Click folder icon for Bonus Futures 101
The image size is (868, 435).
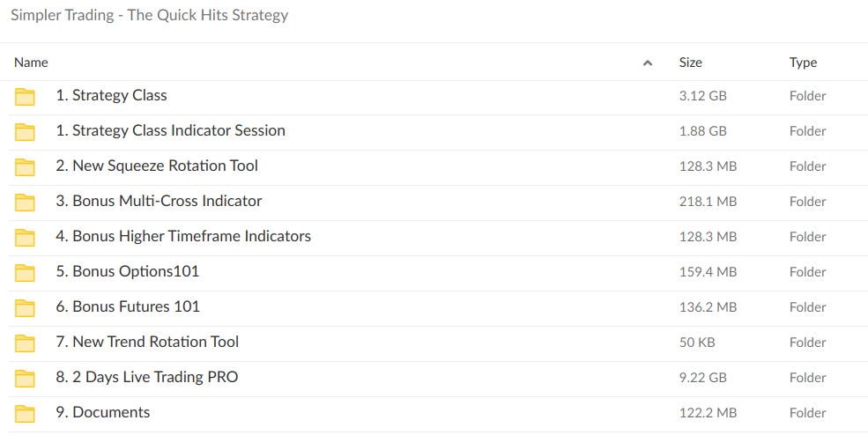pos(25,307)
